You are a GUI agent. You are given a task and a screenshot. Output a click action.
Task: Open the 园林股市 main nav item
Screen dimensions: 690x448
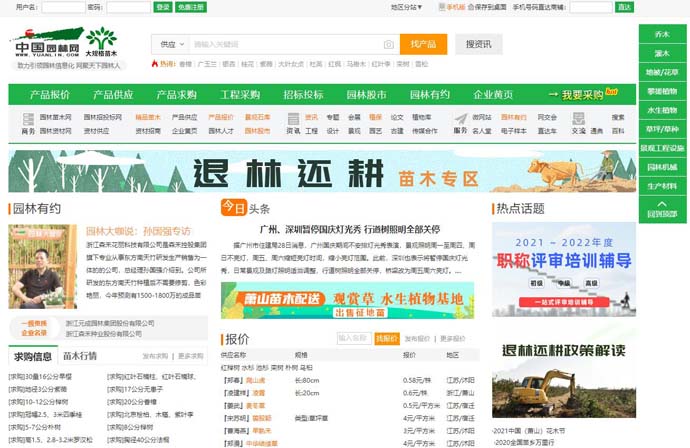pos(366,95)
